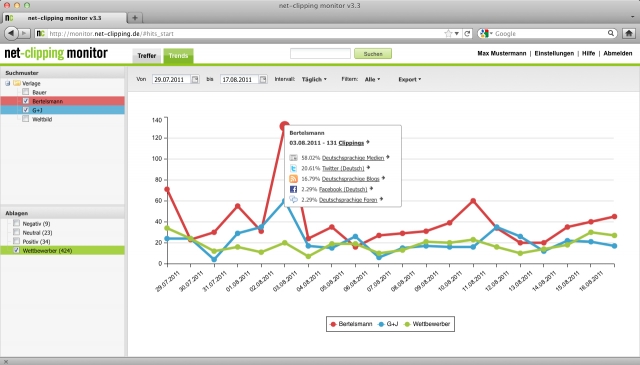Click red Bertelsmann legend marker
The height and width of the screenshot is (365, 640).
tap(333, 324)
